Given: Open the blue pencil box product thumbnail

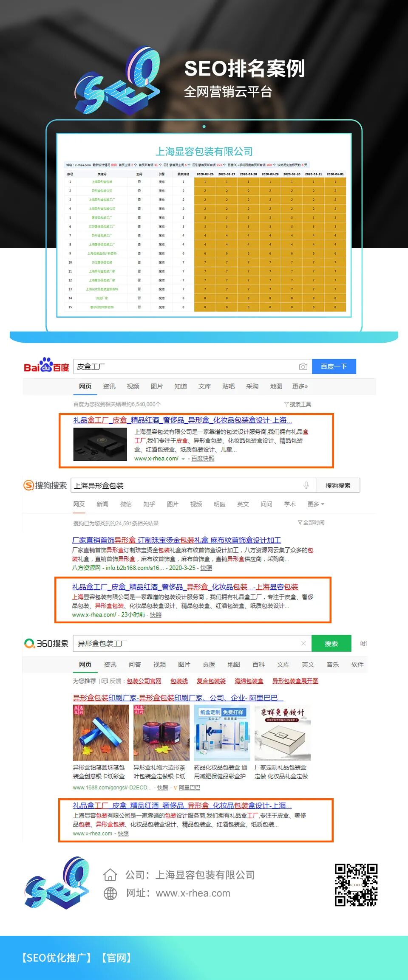Looking at the screenshot, I should point(101,732).
